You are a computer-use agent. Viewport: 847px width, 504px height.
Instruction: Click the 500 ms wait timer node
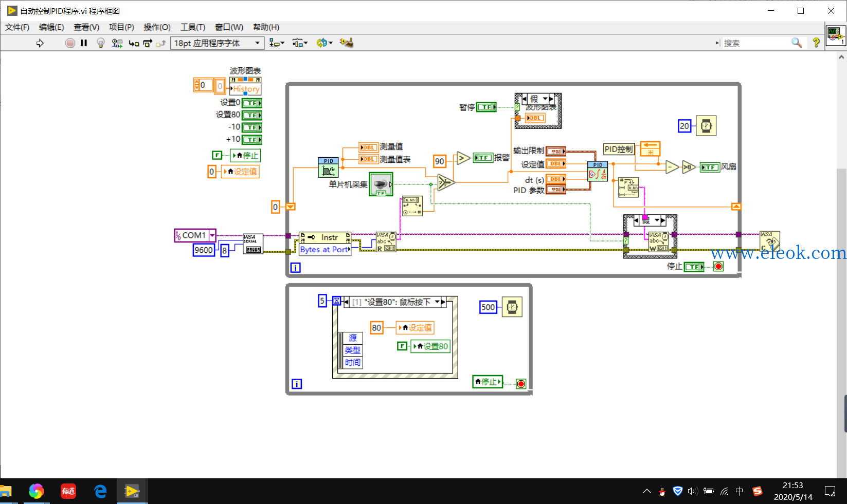pyautogui.click(x=512, y=307)
